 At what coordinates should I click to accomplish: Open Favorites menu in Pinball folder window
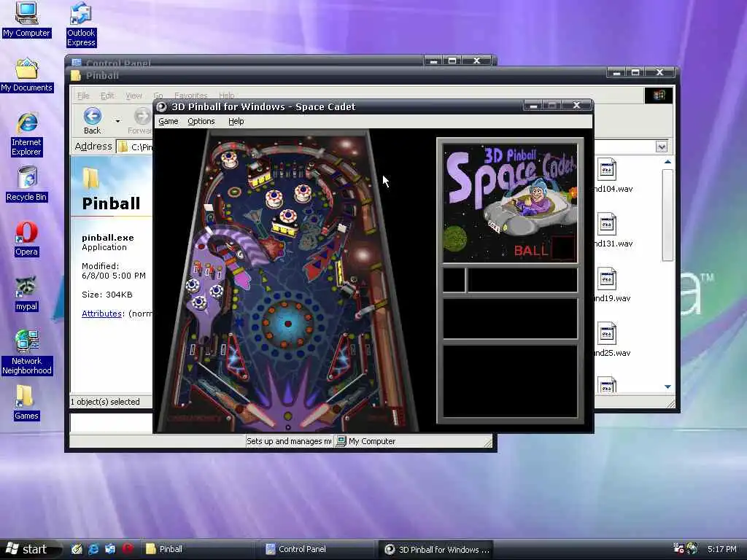190,96
